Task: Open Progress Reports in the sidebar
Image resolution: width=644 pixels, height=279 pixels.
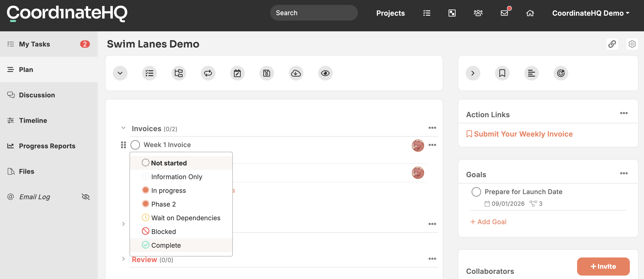Action: click(49, 146)
